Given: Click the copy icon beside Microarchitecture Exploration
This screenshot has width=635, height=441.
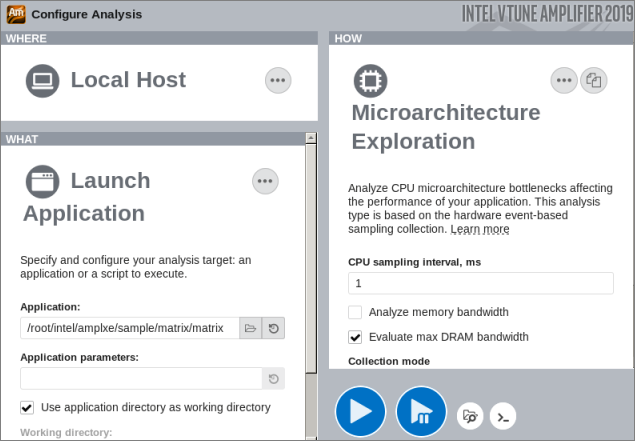Looking at the screenshot, I should point(594,80).
